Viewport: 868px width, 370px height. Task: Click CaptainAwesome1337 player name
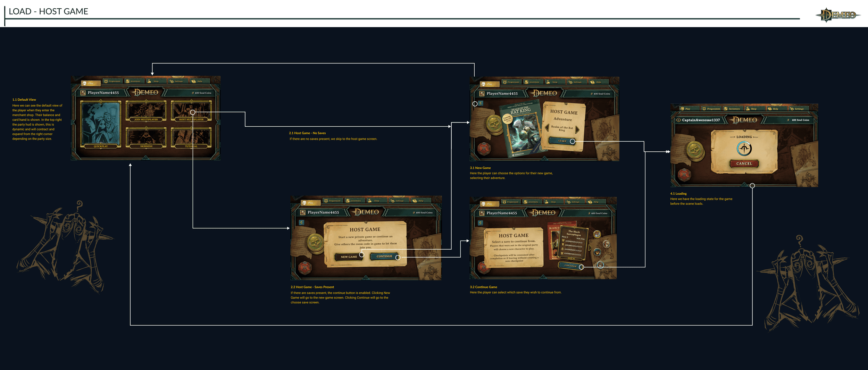tap(701, 120)
